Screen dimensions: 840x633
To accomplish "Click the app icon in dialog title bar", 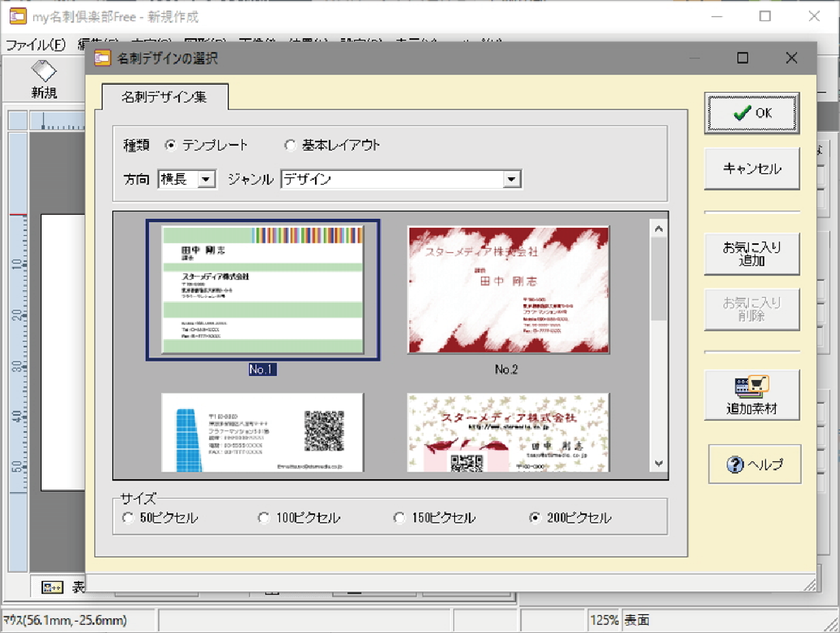I will pos(102,59).
